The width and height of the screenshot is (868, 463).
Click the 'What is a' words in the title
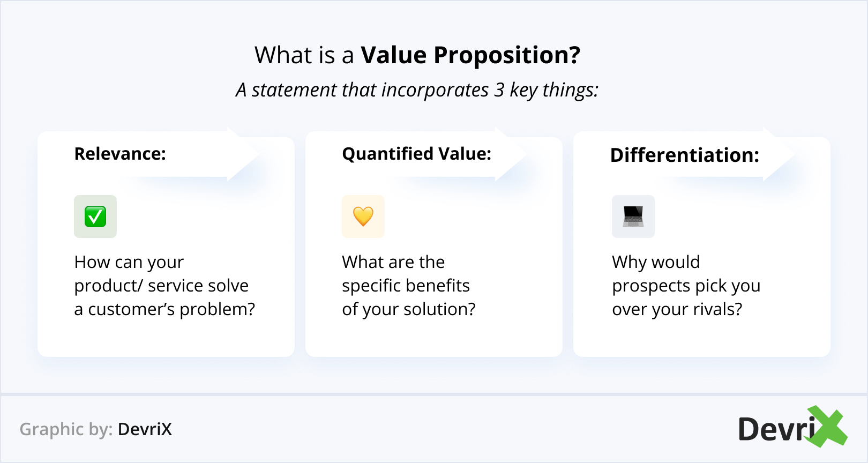[304, 55]
